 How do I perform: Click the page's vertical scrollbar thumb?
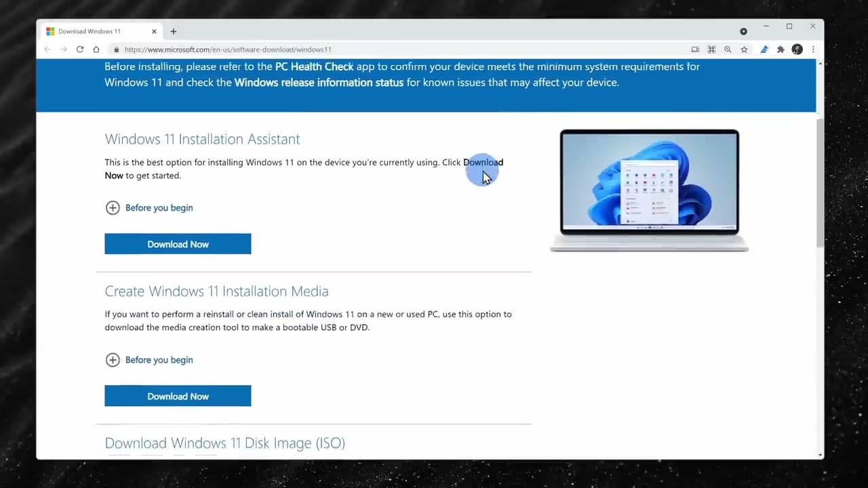[x=820, y=182]
